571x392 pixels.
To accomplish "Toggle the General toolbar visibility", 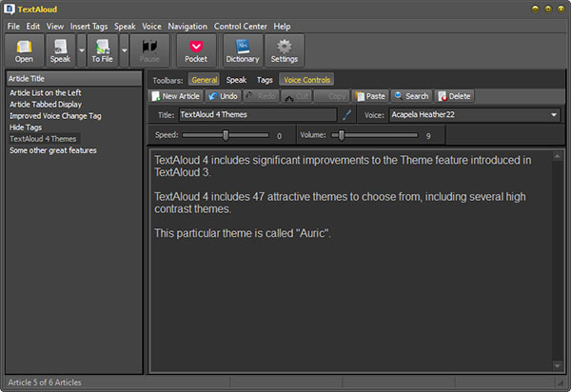I will click(204, 80).
